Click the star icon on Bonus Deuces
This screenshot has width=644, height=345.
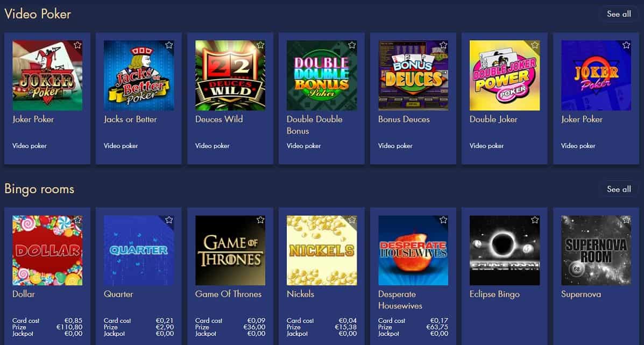click(443, 45)
